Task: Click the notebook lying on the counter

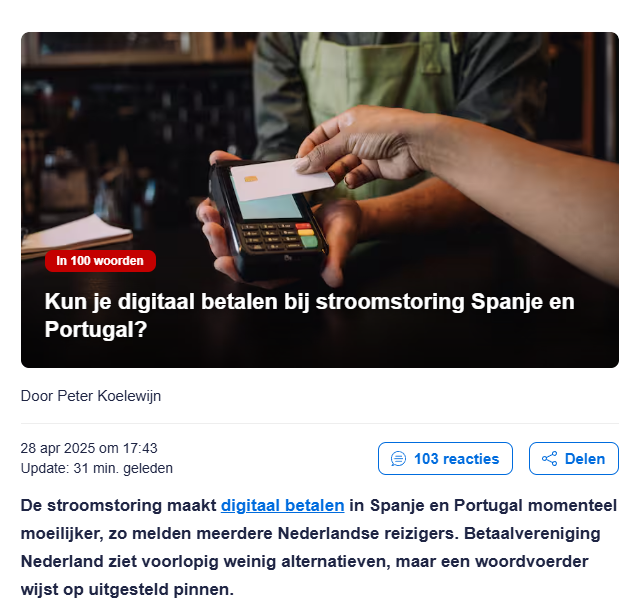Action: pyautogui.click(x=76, y=235)
